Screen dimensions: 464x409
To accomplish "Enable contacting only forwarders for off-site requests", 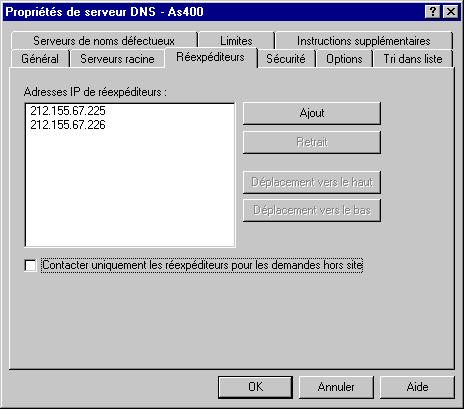I will point(30,266).
